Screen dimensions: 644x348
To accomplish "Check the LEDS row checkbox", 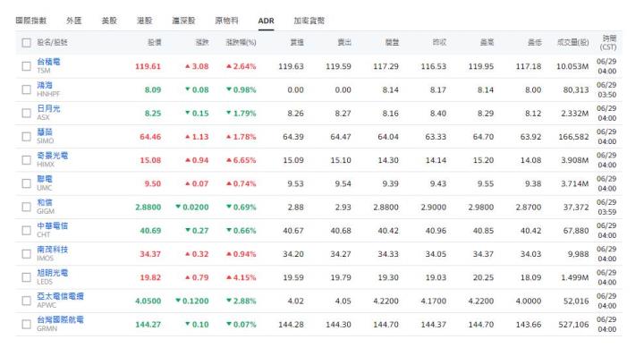I will click(26, 277).
